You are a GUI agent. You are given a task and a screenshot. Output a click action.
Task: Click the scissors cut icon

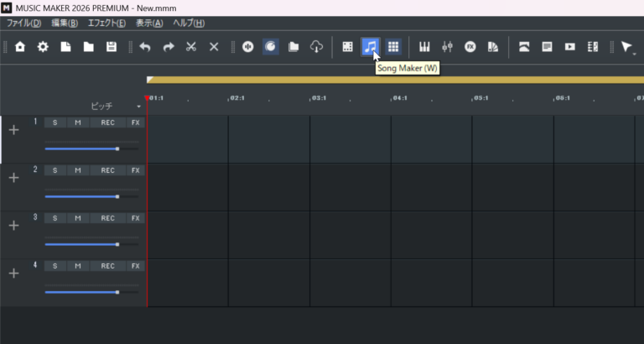pos(191,47)
